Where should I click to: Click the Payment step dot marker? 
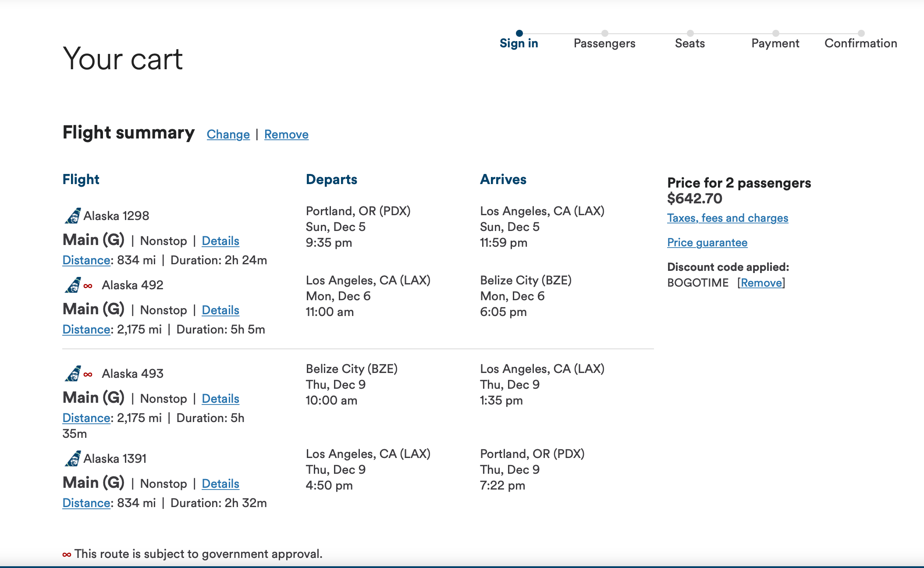(x=776, y=33)
